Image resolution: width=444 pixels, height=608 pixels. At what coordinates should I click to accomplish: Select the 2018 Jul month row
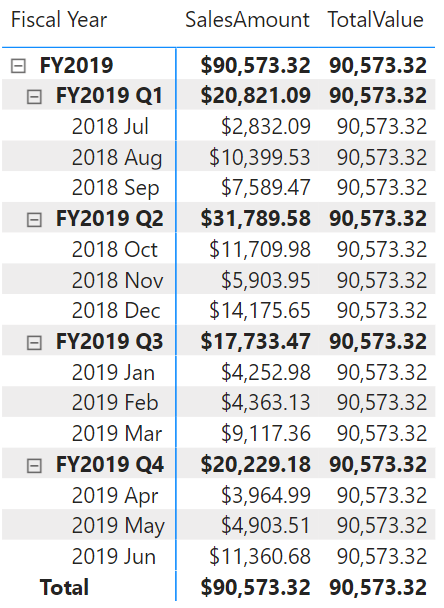[218, 126]
